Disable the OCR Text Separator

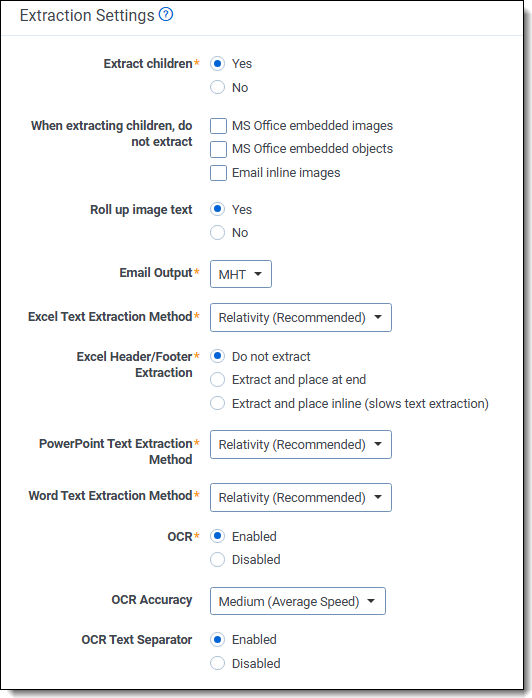coord(217,663)
